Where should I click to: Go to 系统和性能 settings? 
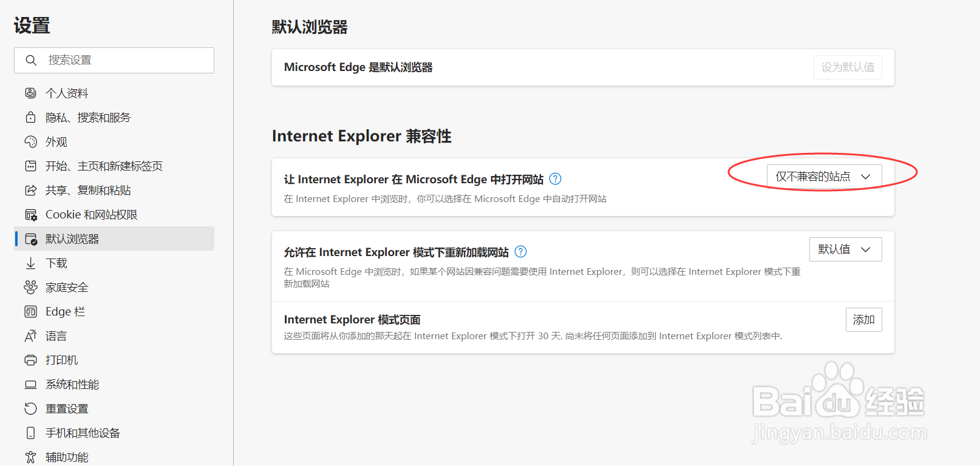[114, 384]
